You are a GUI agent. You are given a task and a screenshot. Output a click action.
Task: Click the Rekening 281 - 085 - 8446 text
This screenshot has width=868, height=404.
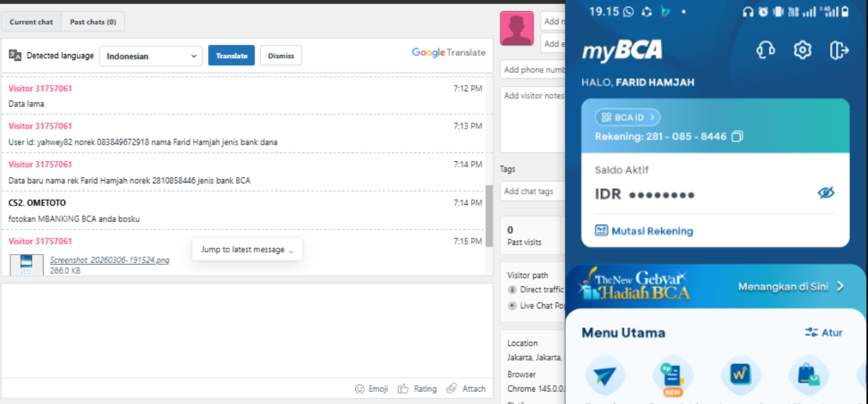click(660, 136)
